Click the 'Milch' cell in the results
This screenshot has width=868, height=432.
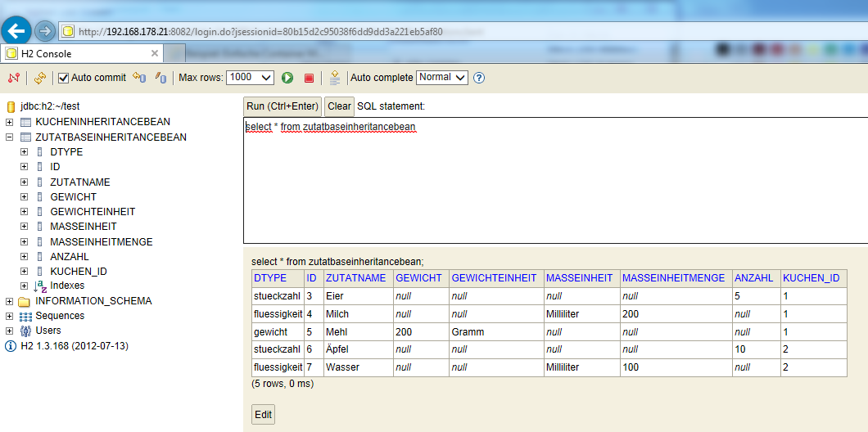[x=359, y=313]
